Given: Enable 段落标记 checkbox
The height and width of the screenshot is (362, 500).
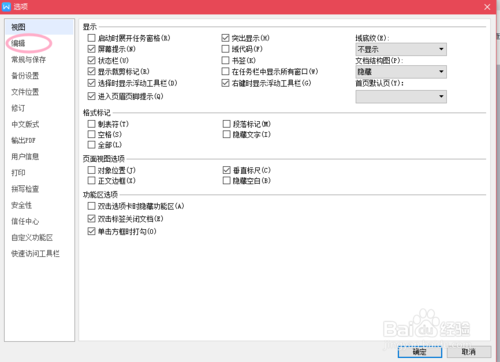Looking at the screenshot, I should (227, 124).
